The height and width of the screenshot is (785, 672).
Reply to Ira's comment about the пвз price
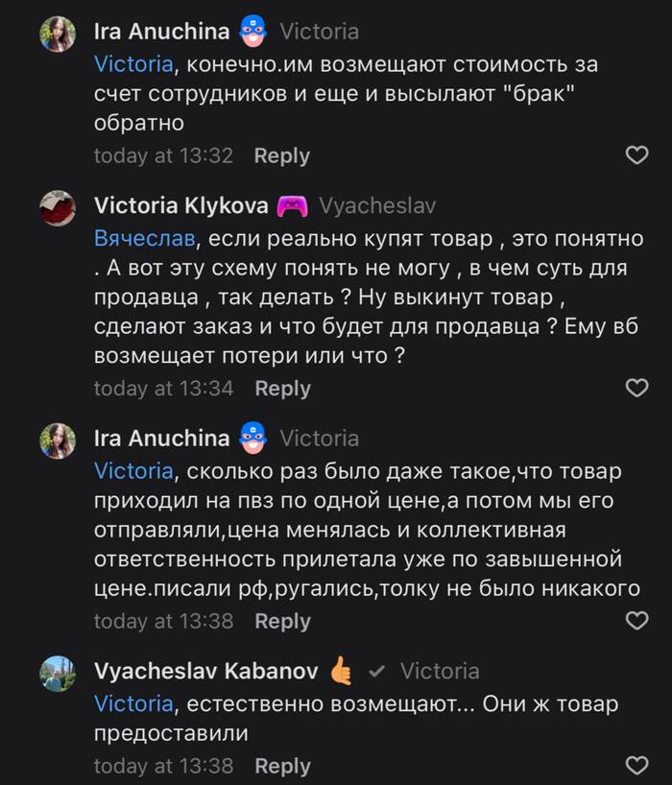click(x=282, y=621)
